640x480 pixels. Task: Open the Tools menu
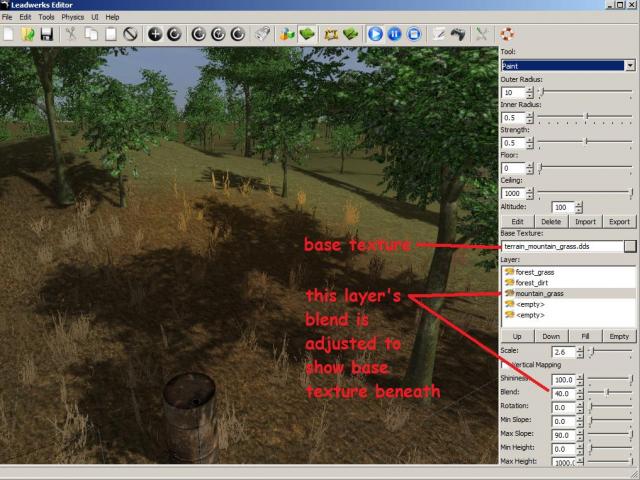pyautogui.click(x=46, y=17)
